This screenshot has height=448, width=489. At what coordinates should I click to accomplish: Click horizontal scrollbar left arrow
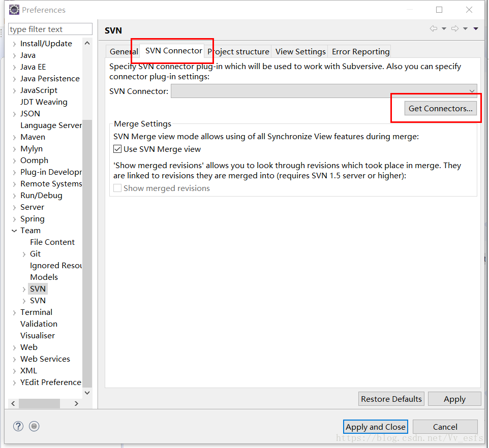(x=13, y=403)
